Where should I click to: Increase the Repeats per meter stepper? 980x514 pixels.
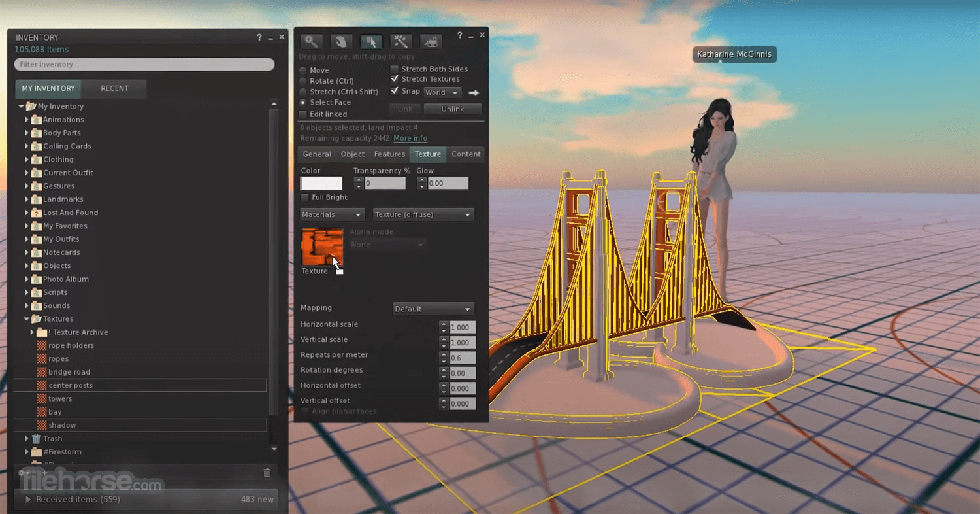(444, 354)
